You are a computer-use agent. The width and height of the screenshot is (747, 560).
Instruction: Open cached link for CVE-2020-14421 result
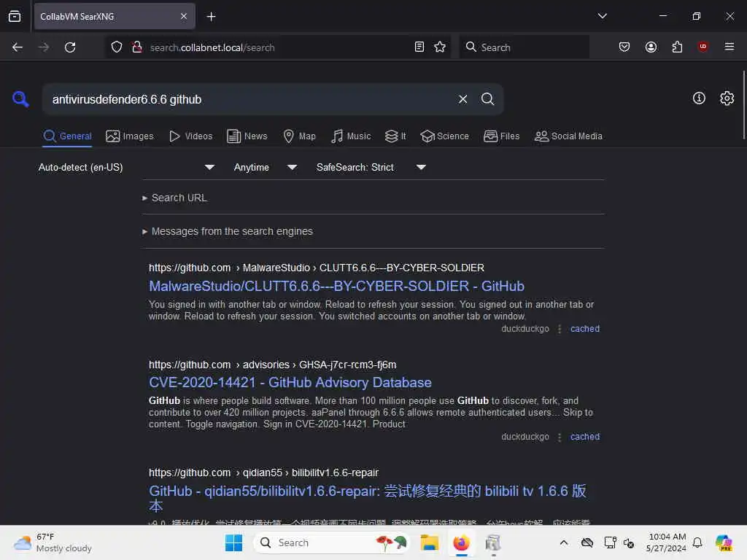point(584,437)
